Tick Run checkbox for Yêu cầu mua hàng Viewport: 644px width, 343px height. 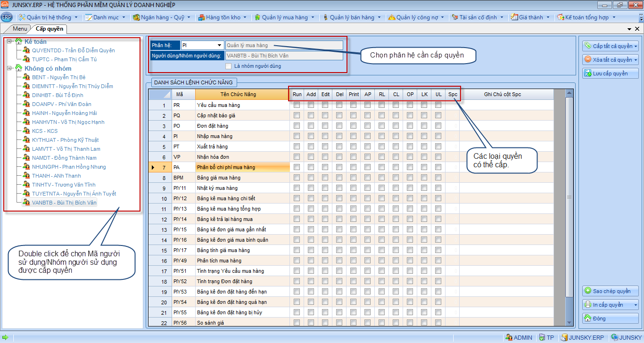297,106
